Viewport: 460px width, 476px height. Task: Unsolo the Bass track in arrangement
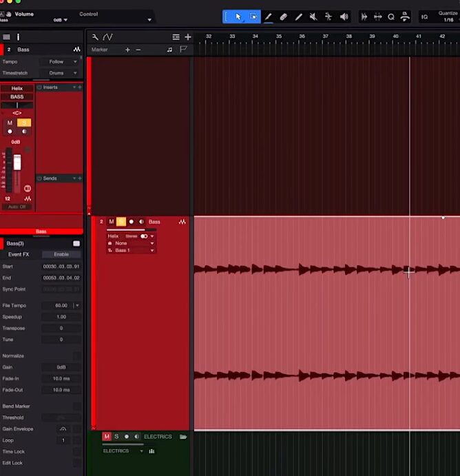tap(121, 222)
